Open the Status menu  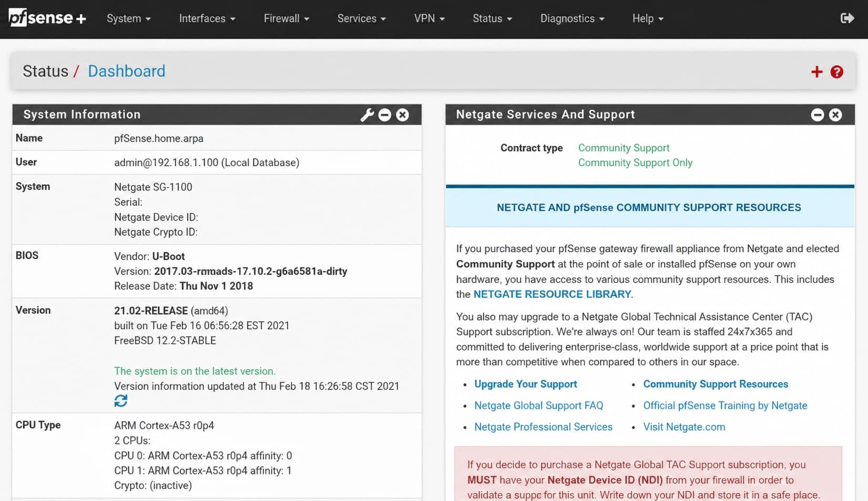(492, 18)
